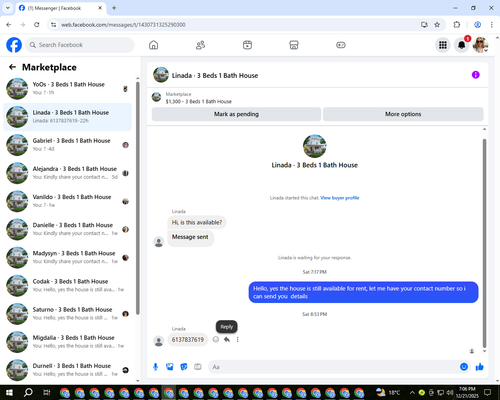Click the Hi, is this available? message

(197, 222)
